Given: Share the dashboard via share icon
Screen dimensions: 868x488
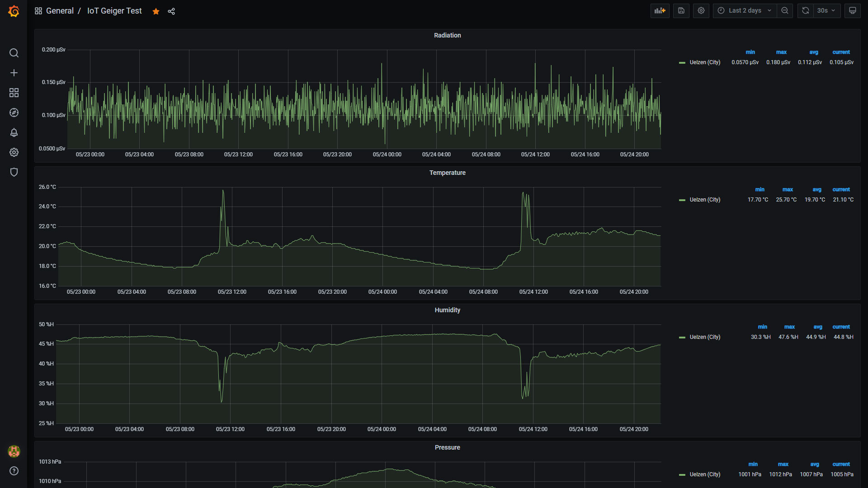Looking at the screenshot, I should (171, 11).
